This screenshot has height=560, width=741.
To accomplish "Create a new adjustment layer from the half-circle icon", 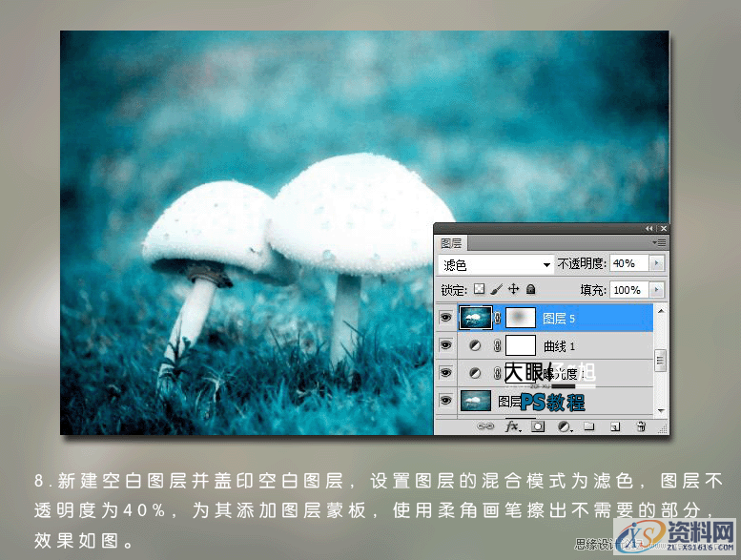I will (565, 426).
